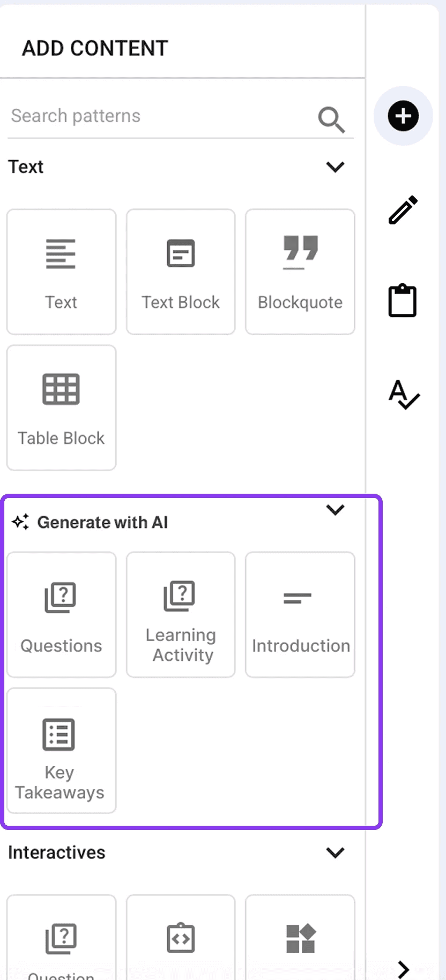
Task: Generate Key Takeaways with AI
Action: (x=61, y=751)
